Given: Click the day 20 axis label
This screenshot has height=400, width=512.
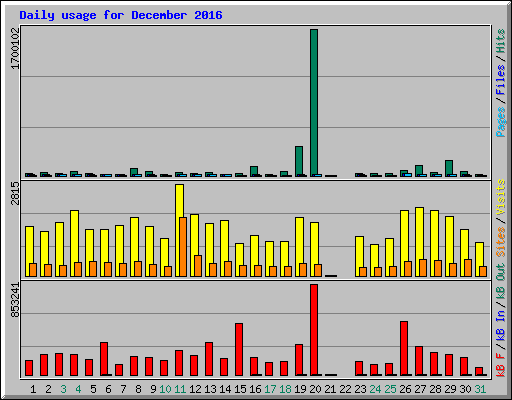Looking at the screenshot, I should pos(315,389).
